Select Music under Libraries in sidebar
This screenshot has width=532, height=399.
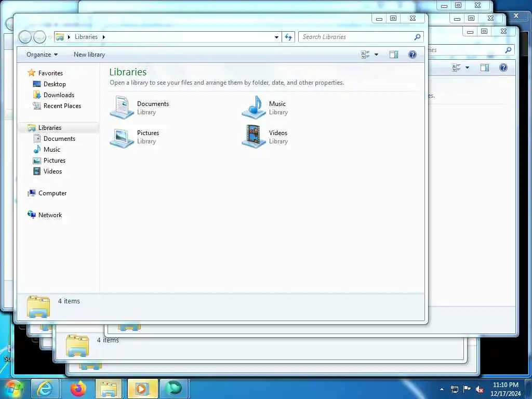[x=51, y=149]
